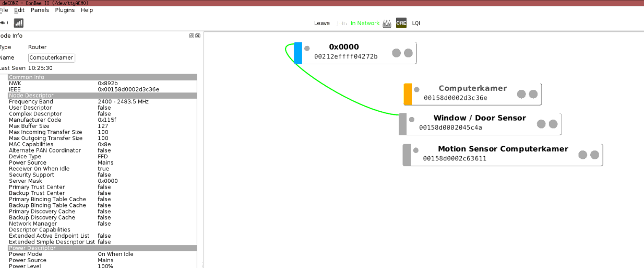
Task: Collapse the Node Descriptor section header
Action: coord(102,96)
